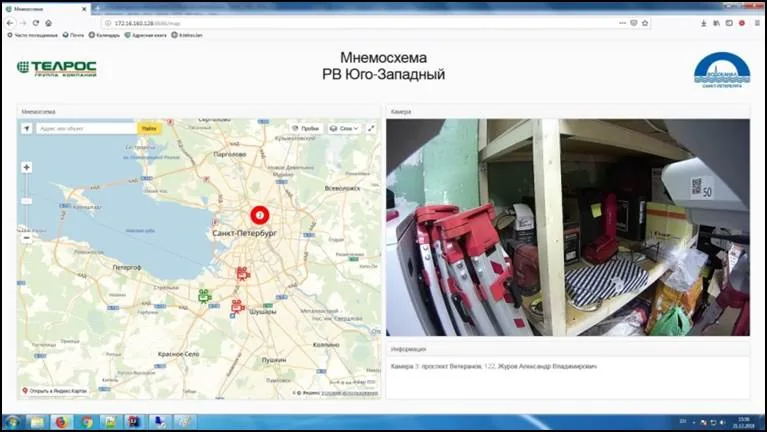Toggle the 'Пробки' traffic button on map
This screenshot has width=767, height=432.
(306, 128)
